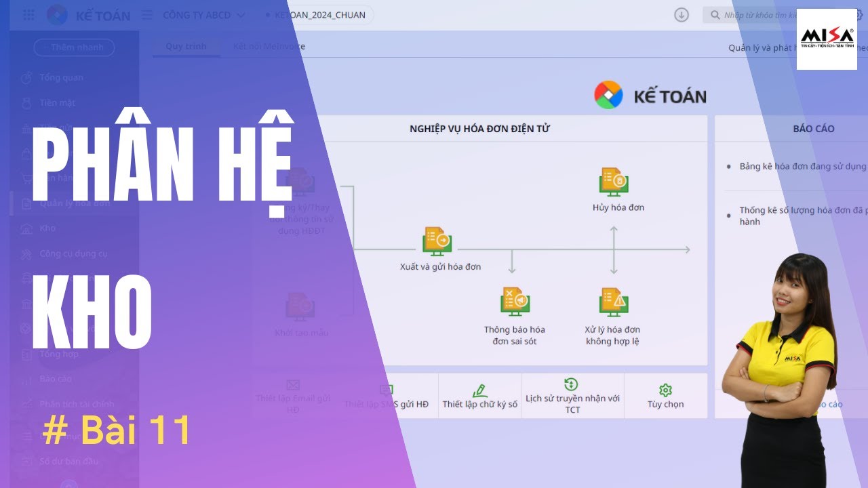868x488 pixels.
Task: Click the Đăng ký/Thay đổi thông tin HĐĐT icon
Action: pyautogui.click(x=300, y=182)
